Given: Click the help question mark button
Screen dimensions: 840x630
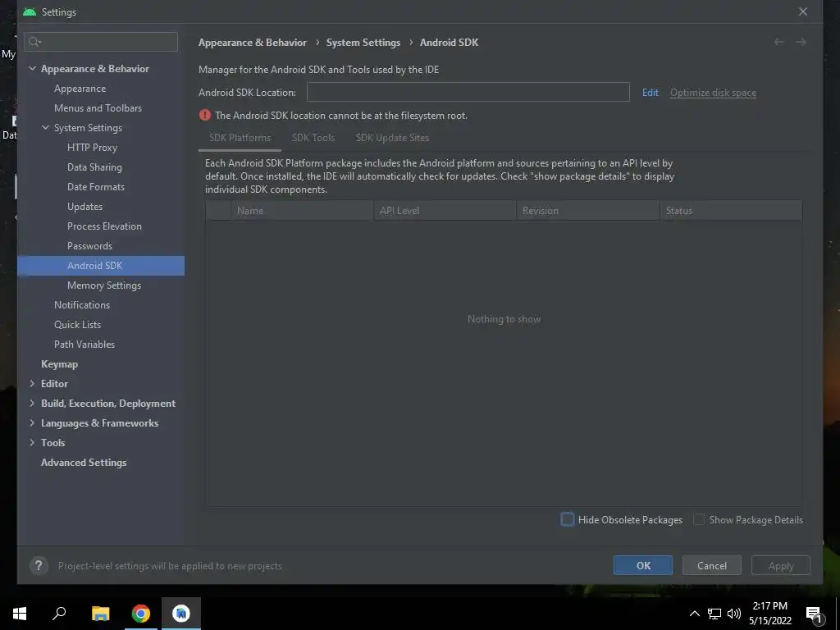Looking at the screenshot, I should tap(39, 565).
